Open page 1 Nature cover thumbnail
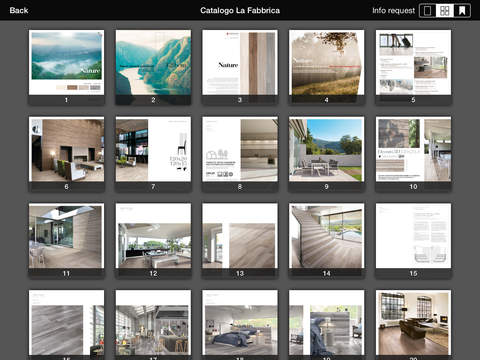The height and width of the screenshot is (360, 480). [x=66, y=62]
